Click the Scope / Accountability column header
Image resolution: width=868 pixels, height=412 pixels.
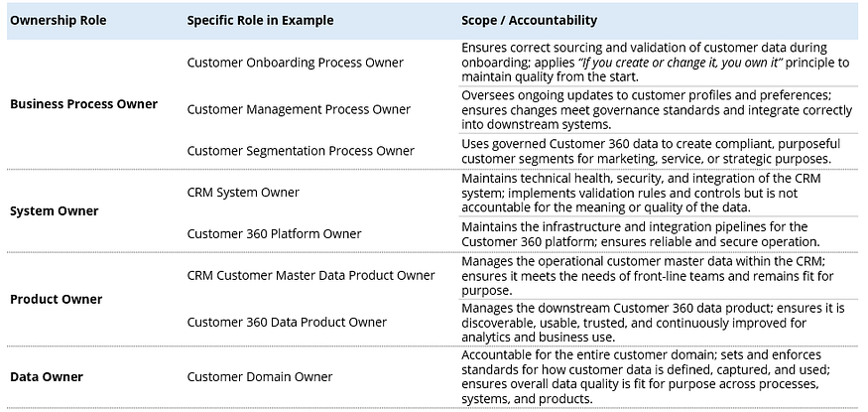pos(529,21)
